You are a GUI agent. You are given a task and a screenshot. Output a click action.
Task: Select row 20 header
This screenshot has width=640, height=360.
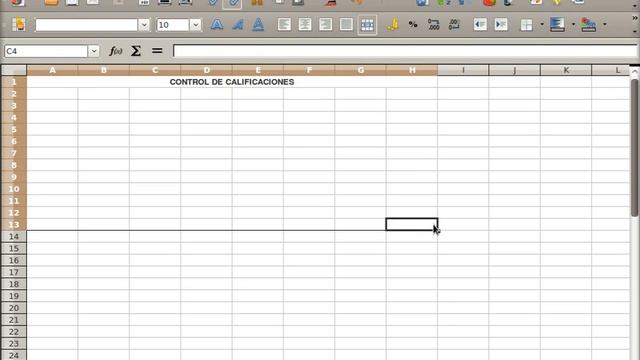tap(14, 308)
